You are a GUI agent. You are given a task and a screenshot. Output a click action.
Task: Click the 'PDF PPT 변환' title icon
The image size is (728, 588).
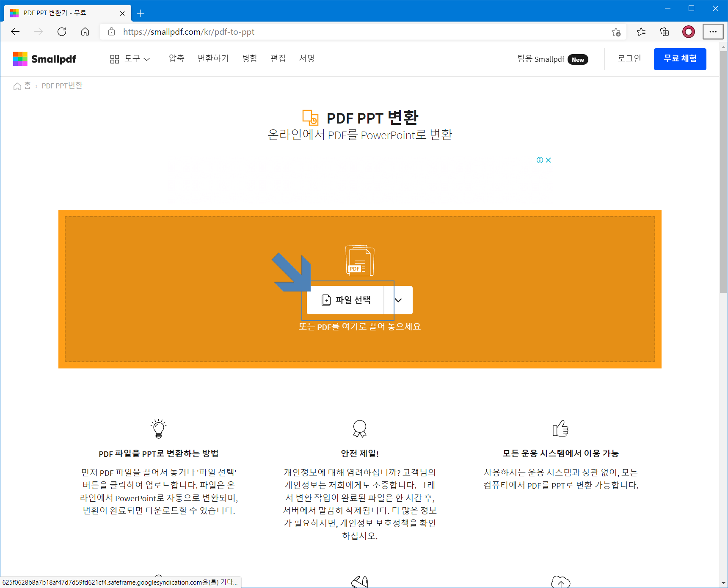point(310,118)
